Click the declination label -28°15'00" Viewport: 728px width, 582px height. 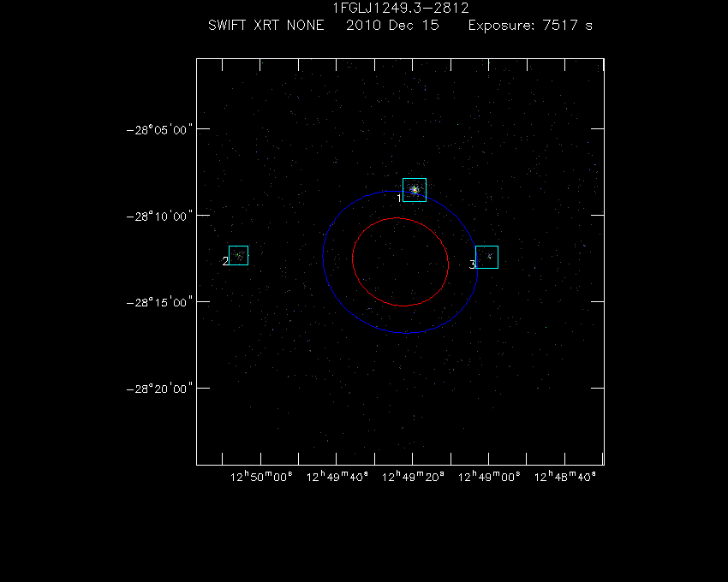coord(159,303)
